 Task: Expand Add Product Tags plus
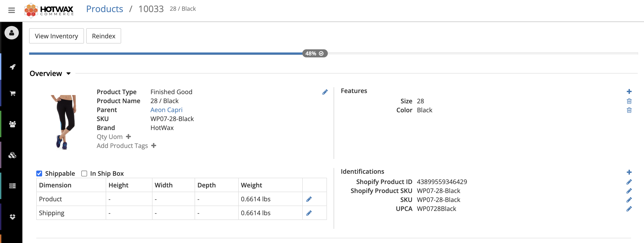click(154, 146)
